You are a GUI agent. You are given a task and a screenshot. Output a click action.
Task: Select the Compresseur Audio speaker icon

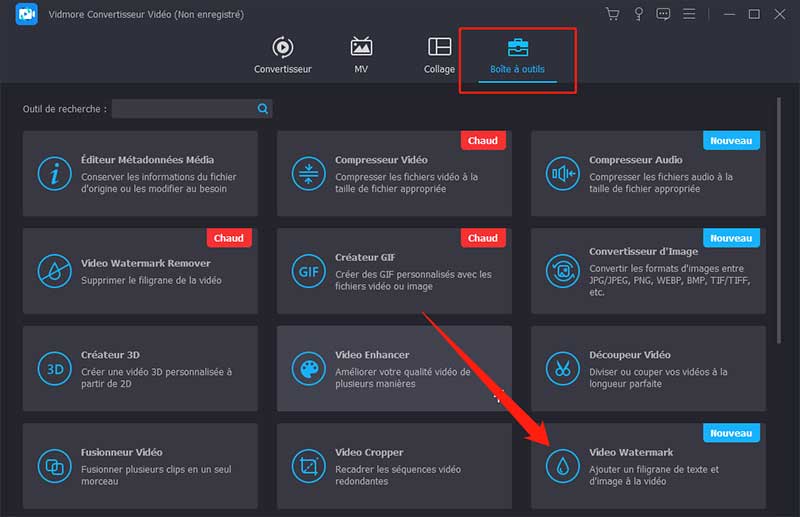coord(563,174)
